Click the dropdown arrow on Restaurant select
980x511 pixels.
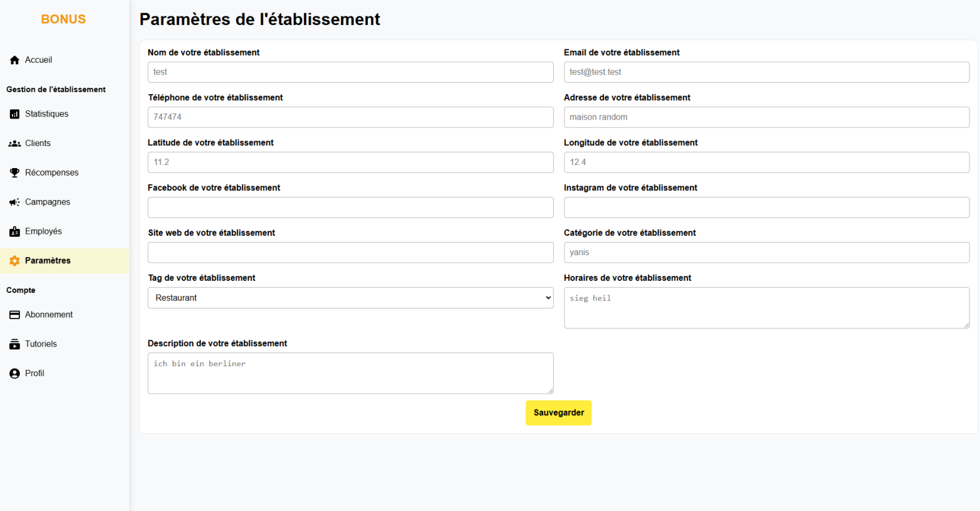(548, 298)
